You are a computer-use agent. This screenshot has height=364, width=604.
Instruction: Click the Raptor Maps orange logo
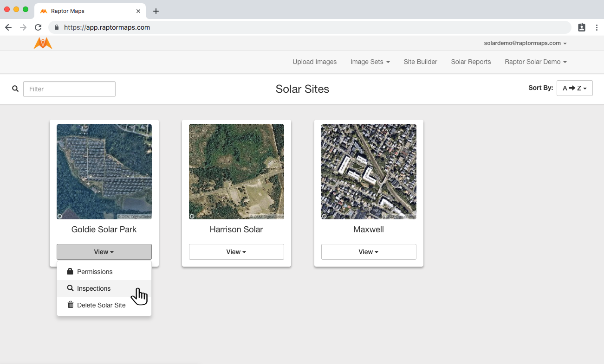(43, 43)
